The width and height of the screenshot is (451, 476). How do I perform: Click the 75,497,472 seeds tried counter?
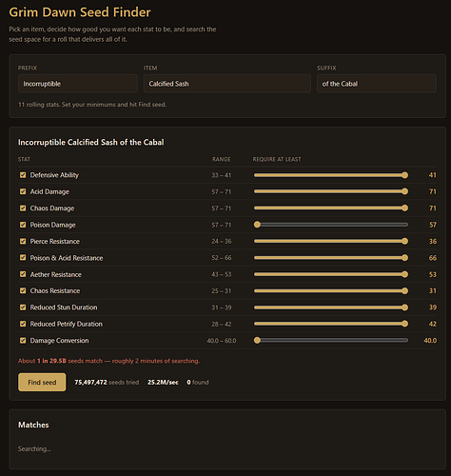click(x=107, y=383)
